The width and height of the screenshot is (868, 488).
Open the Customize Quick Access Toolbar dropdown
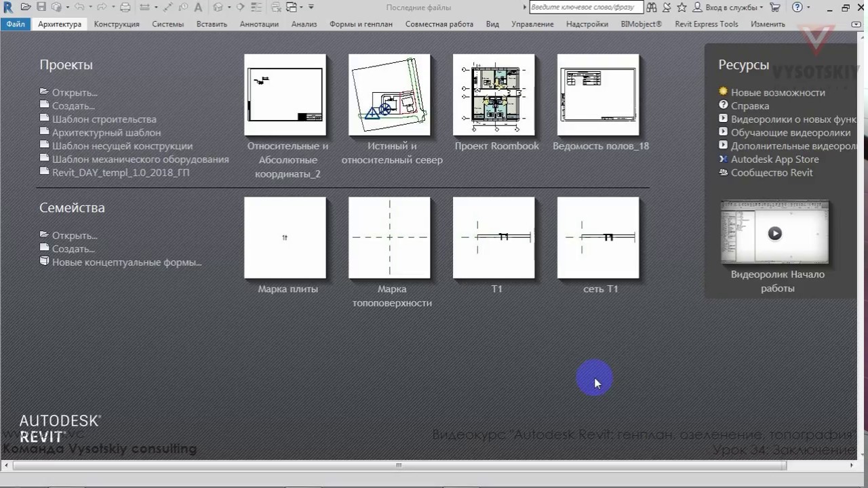pyautogui.click(x=311, y=7)
